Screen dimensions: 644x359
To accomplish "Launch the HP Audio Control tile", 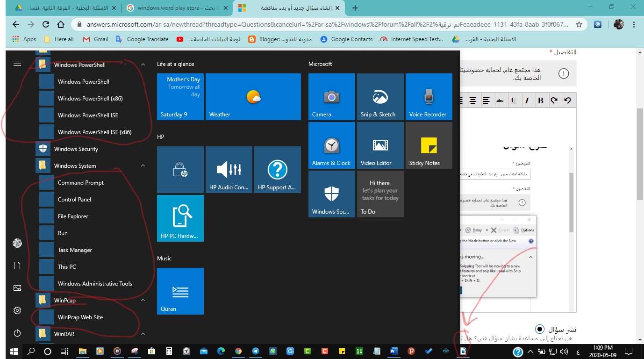I will pyautogui.click(x=229, y=170).
